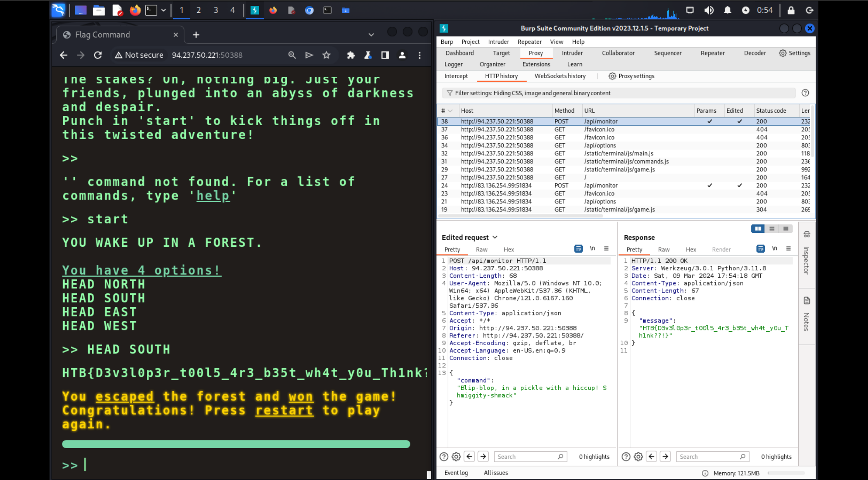Switch to stacked vertical request/response layout
The image size is (868, 480).
(x=772, y=229)
